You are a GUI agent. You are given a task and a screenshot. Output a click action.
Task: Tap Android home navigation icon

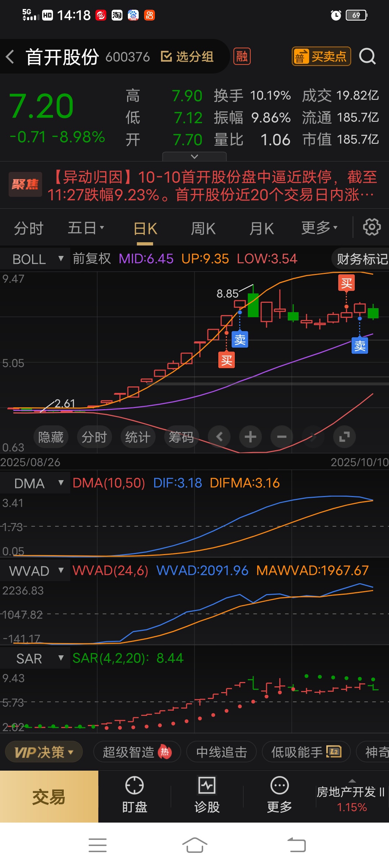pos(194,845)
